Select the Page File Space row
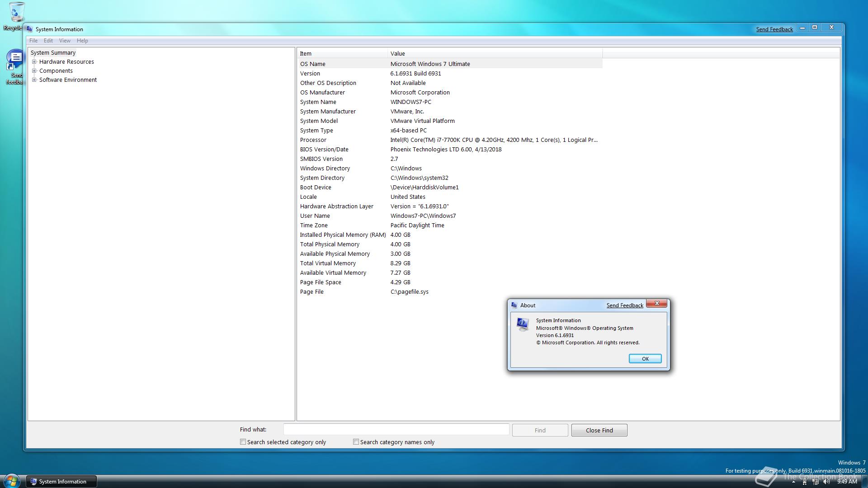 [x=450, y=282]
